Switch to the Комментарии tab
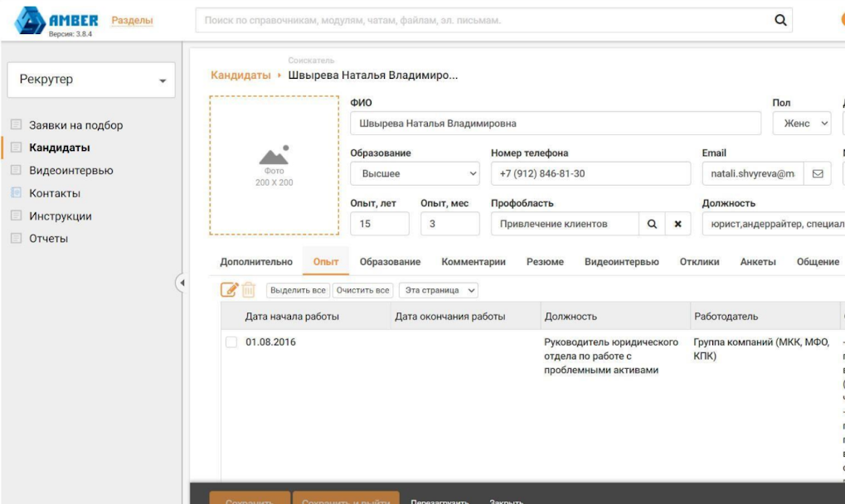Viewport: 845px width, 504px height. [x=473, y=262]
